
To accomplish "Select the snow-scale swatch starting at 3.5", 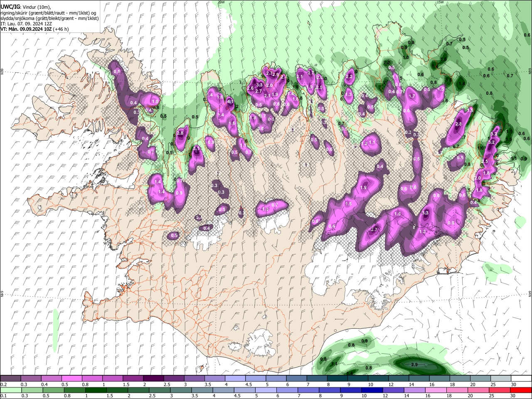I will (214, 379).
